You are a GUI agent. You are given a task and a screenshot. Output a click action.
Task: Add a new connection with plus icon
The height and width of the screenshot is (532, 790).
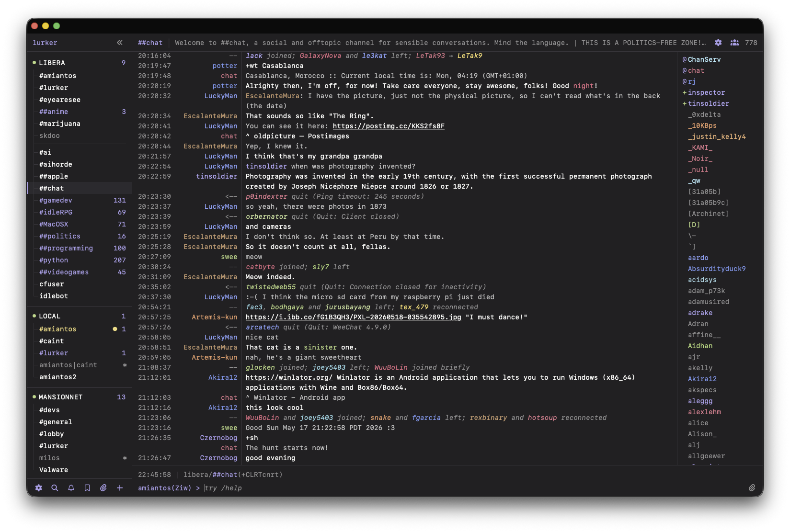point(120,488)
